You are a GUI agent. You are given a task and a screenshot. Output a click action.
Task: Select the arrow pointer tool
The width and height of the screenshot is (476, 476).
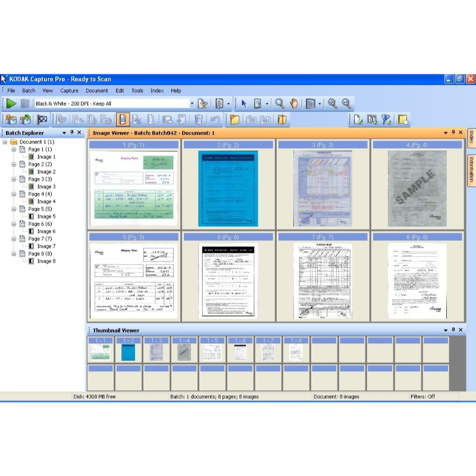(x=243, y=104)
